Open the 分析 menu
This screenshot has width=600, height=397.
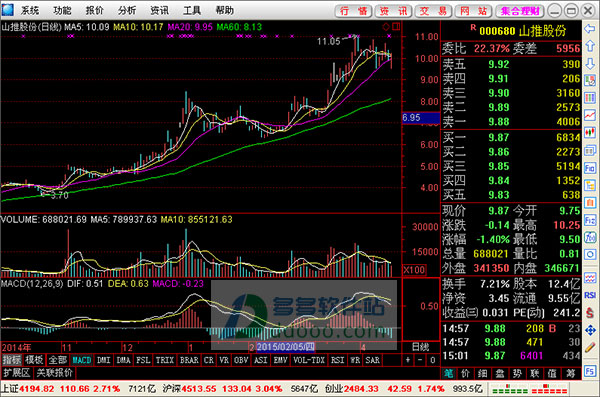pos(127,10)
